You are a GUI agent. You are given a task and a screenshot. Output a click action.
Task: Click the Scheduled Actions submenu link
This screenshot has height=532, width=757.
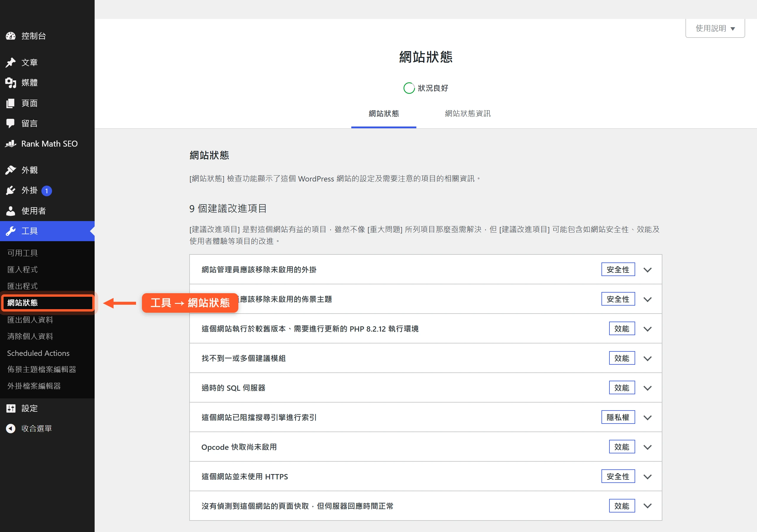[x=38, y=353]
